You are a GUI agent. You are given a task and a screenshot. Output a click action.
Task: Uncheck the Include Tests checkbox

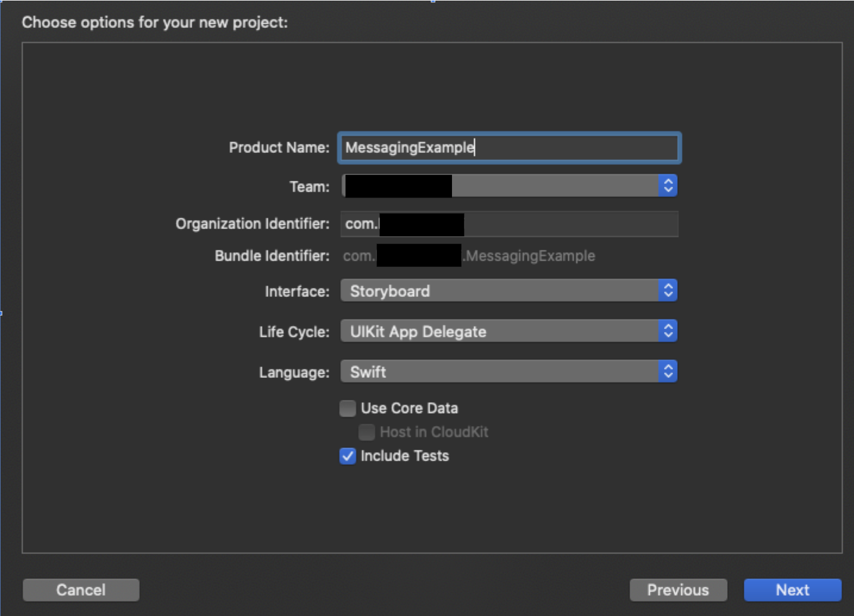click(348, 456)
